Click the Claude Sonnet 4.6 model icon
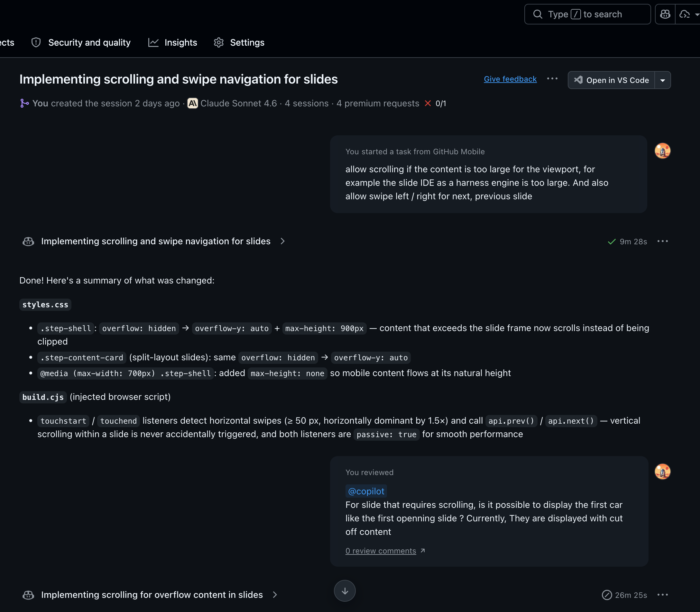The height and width of the screenshot is (612, 700). coord(192,104)
